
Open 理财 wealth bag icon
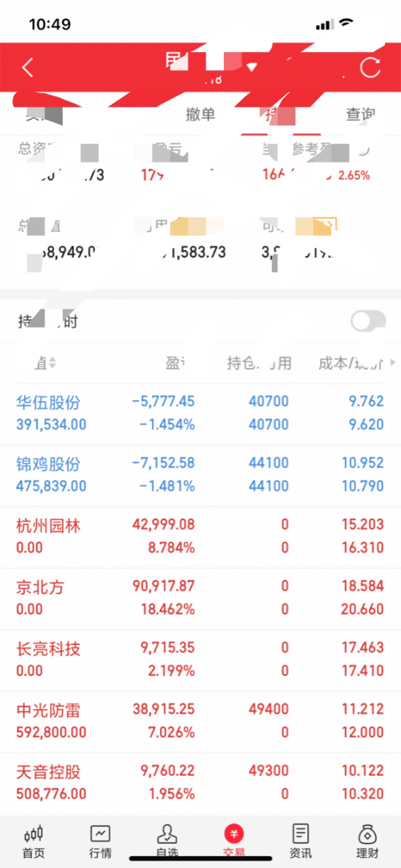pyautogui.click(x=368, y=842)
